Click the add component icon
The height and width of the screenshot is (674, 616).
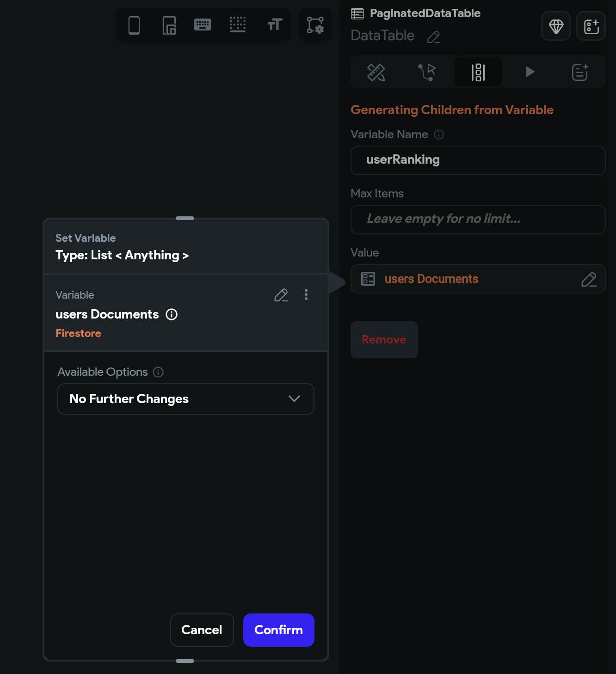[x=591, y=26]
